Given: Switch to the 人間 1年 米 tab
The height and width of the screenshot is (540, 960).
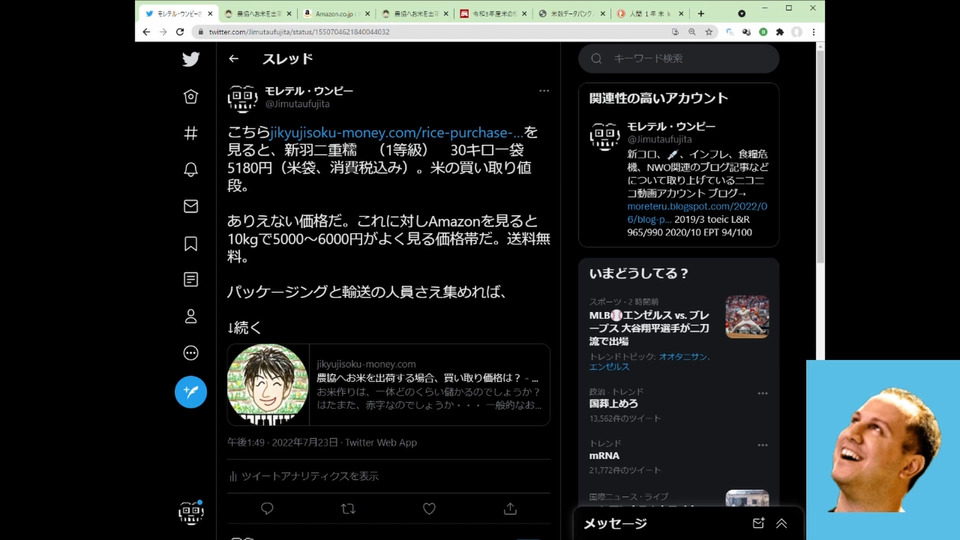Looking at the screenshot, I should click(649, 13).
